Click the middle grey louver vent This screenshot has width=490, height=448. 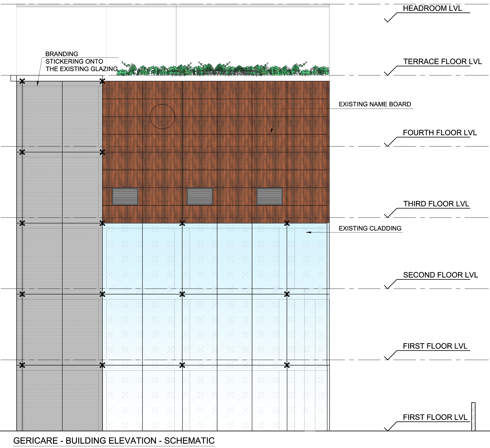(x=200, y=196)
